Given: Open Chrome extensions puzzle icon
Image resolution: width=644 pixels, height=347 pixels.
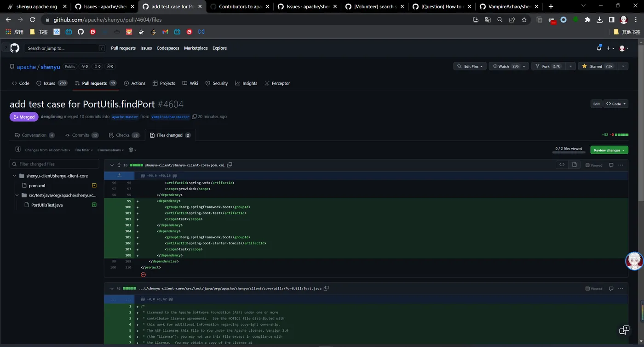Looking at the screenshot, I should 587,20.
